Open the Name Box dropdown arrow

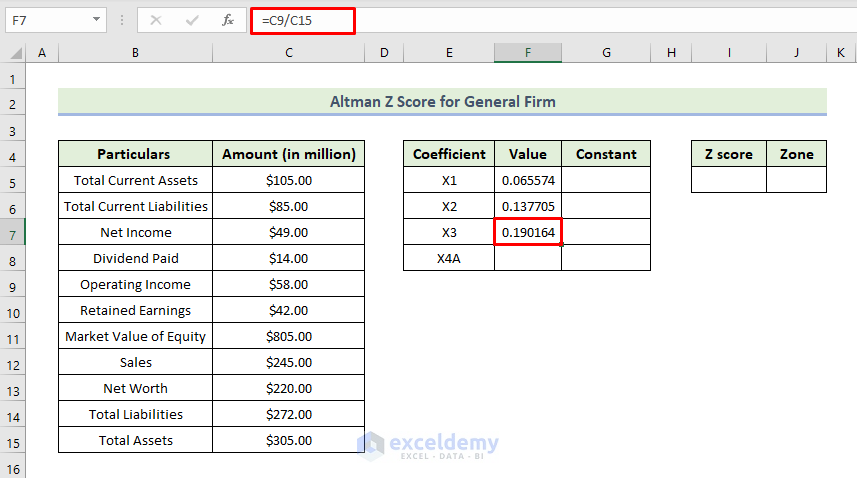[97, 20]
